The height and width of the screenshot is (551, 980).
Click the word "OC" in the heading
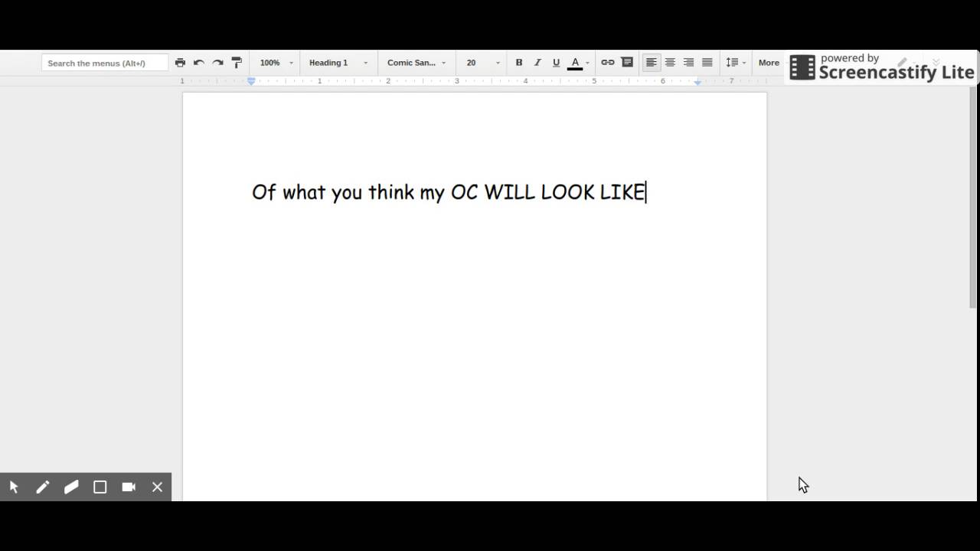464,192
